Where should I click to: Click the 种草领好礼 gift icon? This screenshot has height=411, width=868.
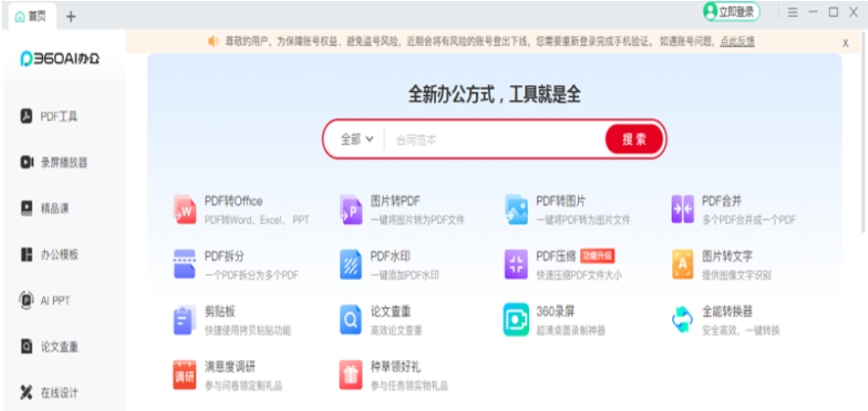click(x=351, y=375)
